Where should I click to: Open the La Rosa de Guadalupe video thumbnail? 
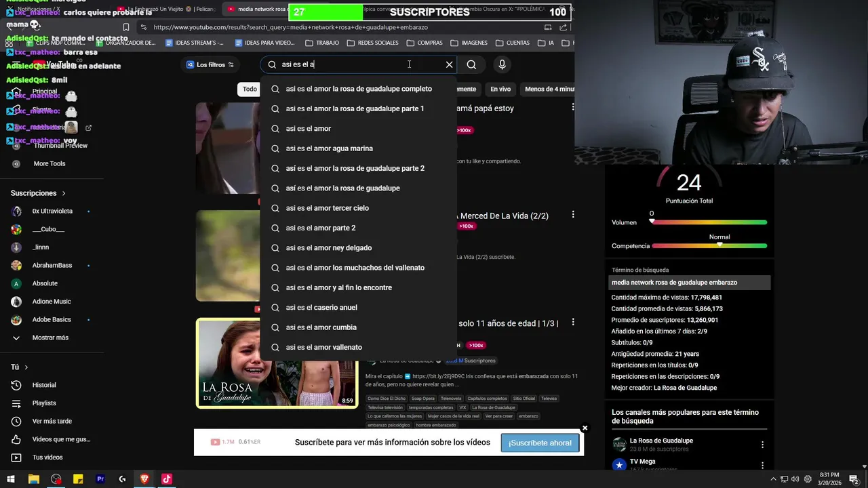277,363
